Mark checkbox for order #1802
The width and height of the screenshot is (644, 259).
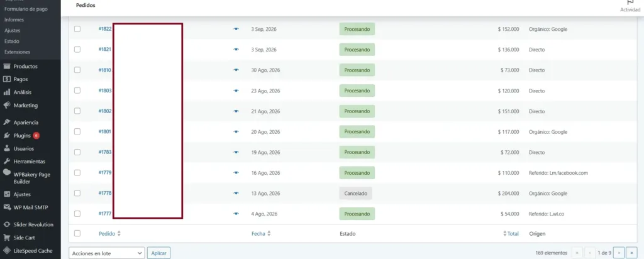[77, 111]
